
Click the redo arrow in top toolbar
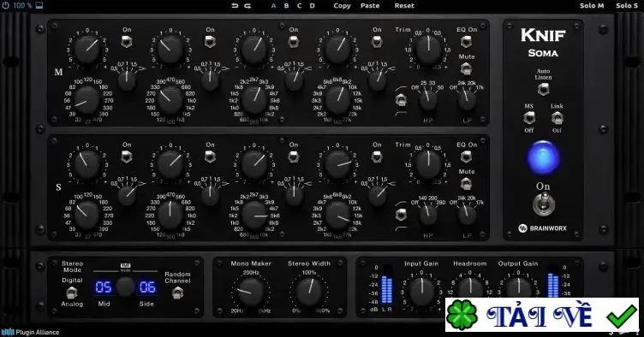pos(247,6)
